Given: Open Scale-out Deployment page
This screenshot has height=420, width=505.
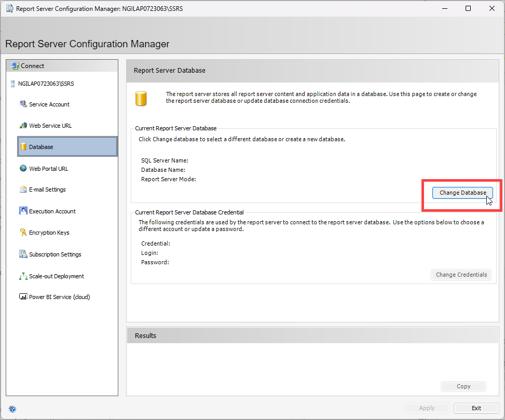Looking at the screenshot, I should point(57,276).
